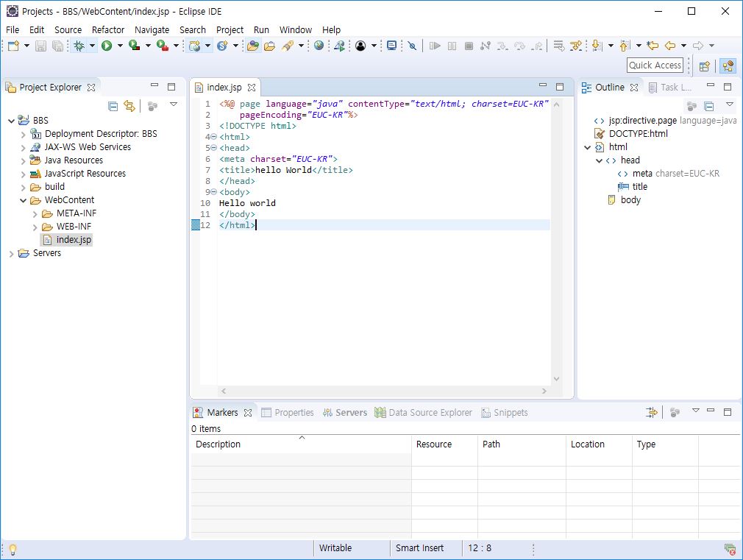The image size is (743, 560).
Task: Switch to the Data Source Explorer tab
Action: click(424, 413)
